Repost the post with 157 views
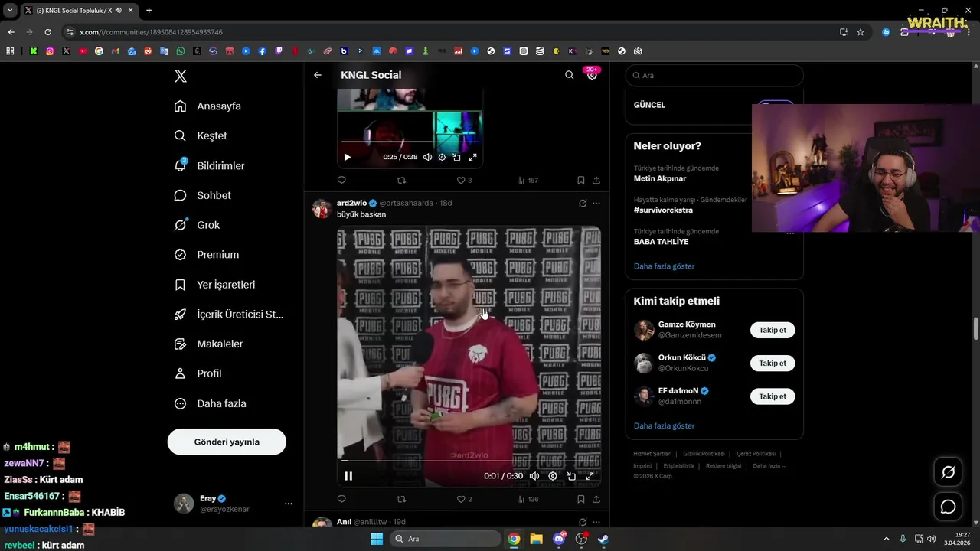This screenshot has width=980, height=551. pos(401,181)
